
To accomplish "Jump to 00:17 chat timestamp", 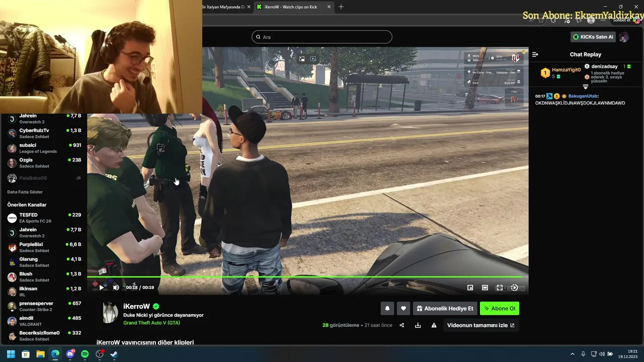I will pos(540,96).
